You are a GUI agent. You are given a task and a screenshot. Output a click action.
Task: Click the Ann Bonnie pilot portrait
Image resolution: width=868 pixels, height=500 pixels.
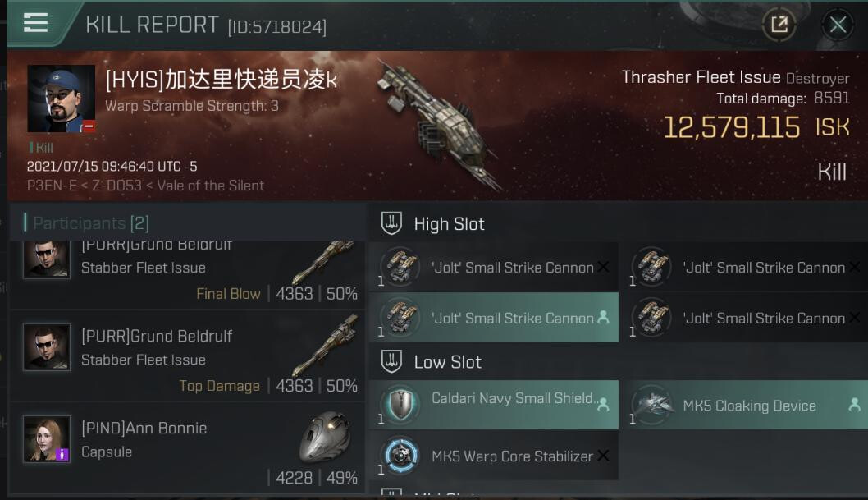coord(47,438)
